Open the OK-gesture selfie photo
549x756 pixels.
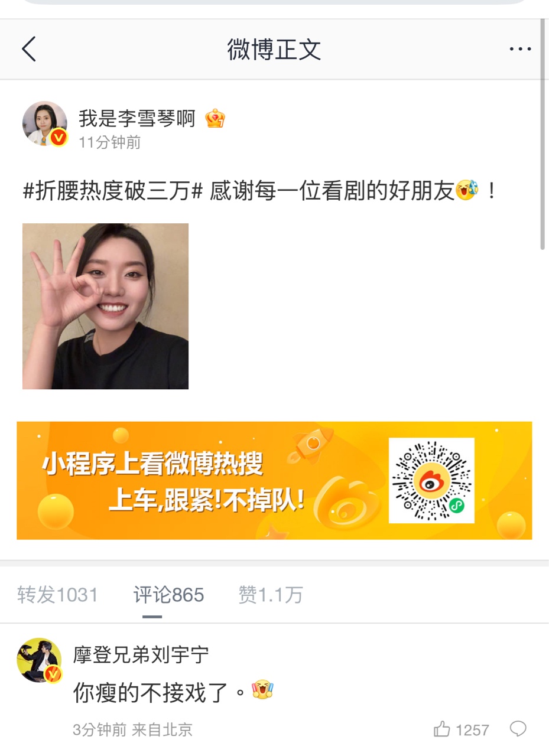[105, 306]
